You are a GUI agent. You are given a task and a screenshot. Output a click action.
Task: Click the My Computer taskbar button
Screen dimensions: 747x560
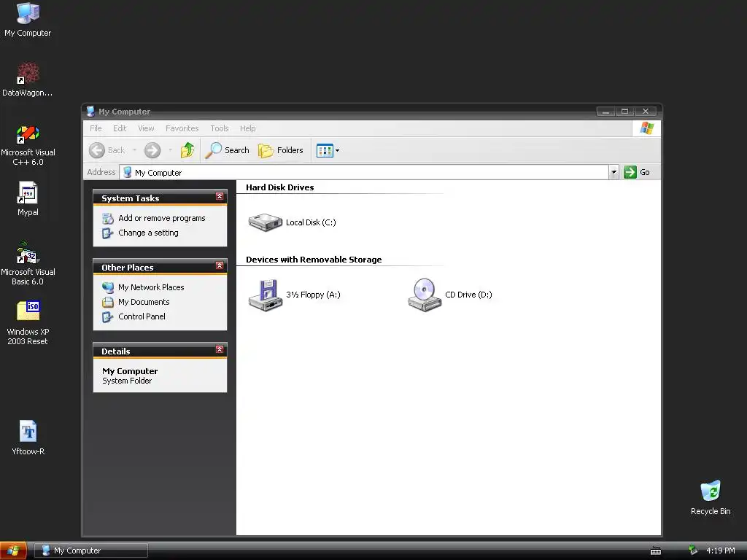click(91, 551)
